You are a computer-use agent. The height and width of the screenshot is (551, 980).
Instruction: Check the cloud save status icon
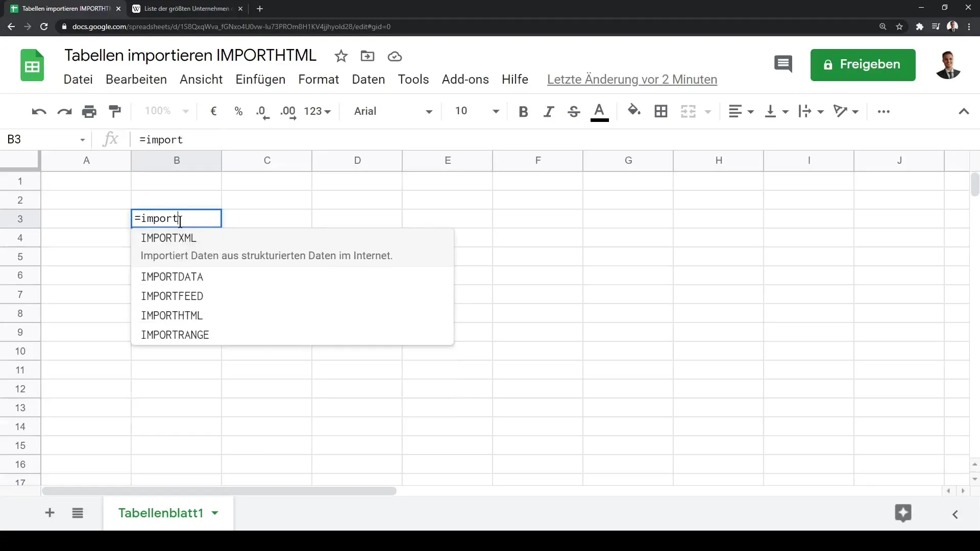pyautogui.click(x=395, y=56)
